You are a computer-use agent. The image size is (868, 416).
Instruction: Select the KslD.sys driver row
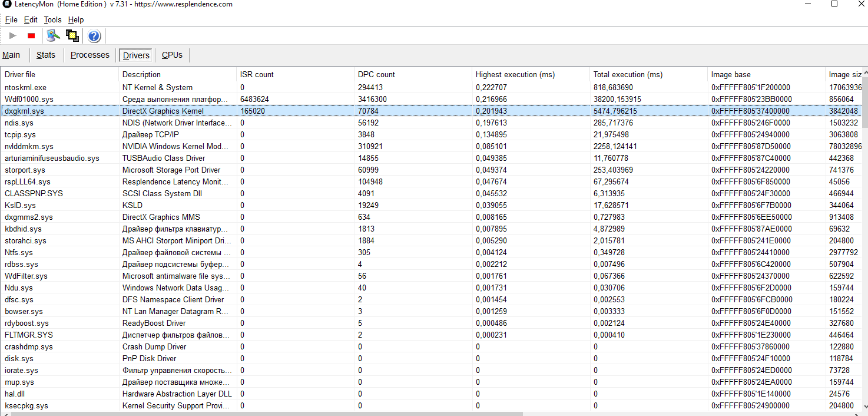[431, 205]
